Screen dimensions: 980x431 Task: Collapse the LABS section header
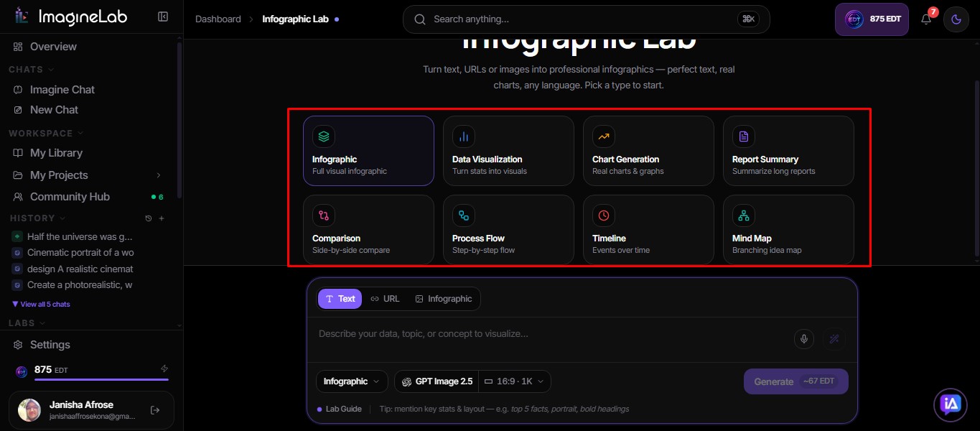[x=27, y=324]
